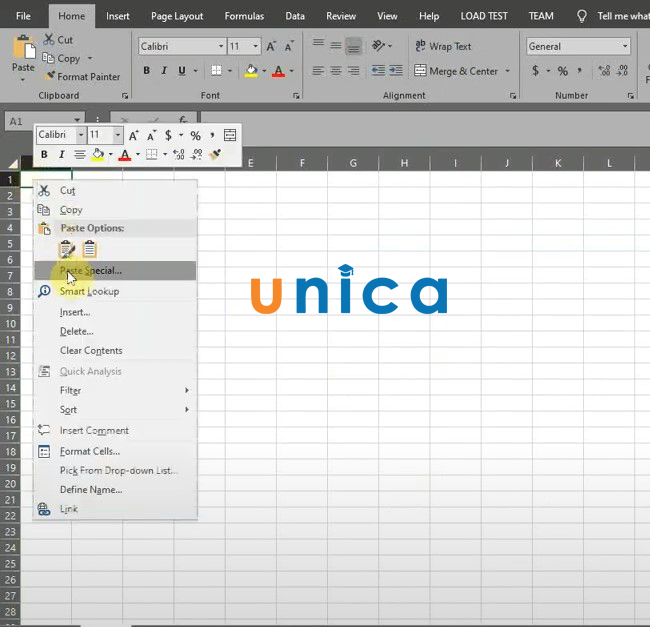Click Smart Lookup in context menu

click(115, 291)
